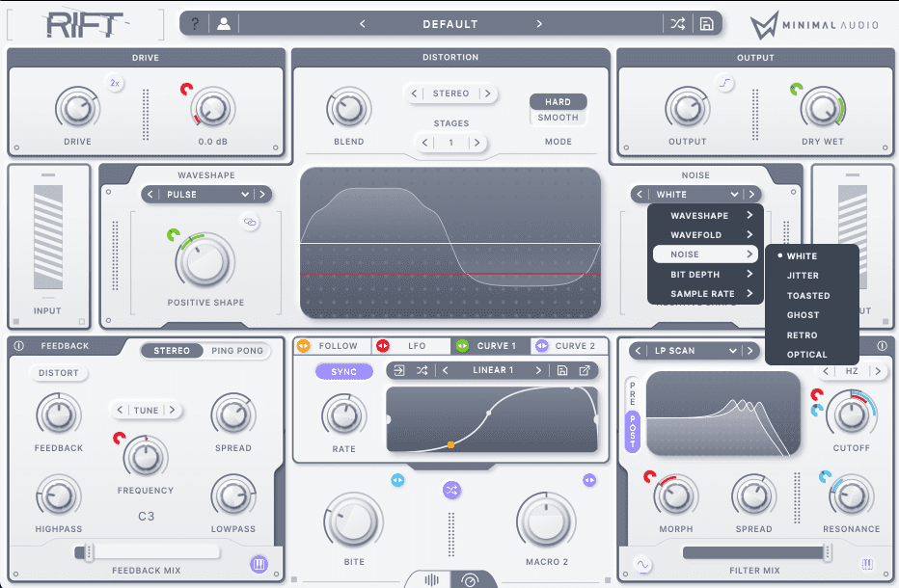The image size is (899, 588).
Task: Click red modulation marker near Frequency knob
Action: (x=120, y=439)
